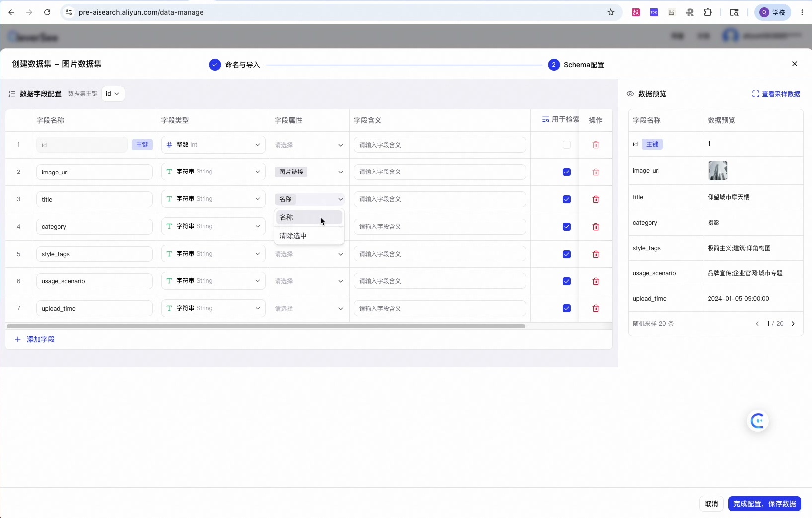
Task: Go to 命名与导入 step
Action: tap(235, 65)
